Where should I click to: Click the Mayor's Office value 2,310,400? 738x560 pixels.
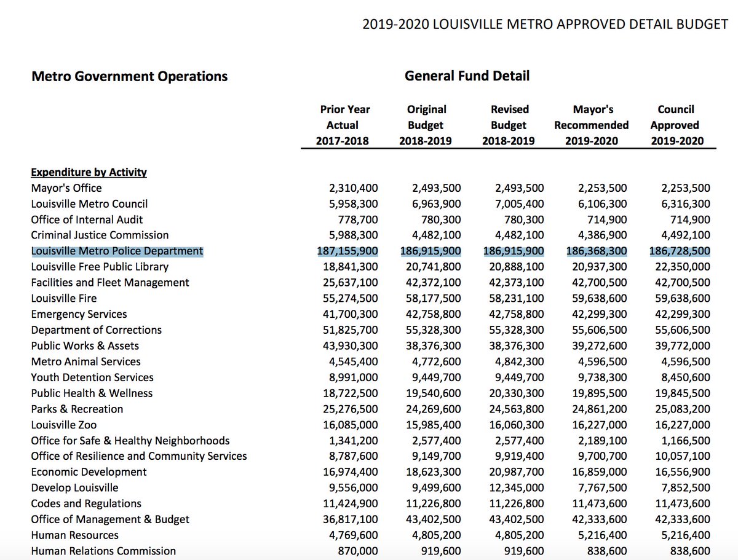click(352, 188)
